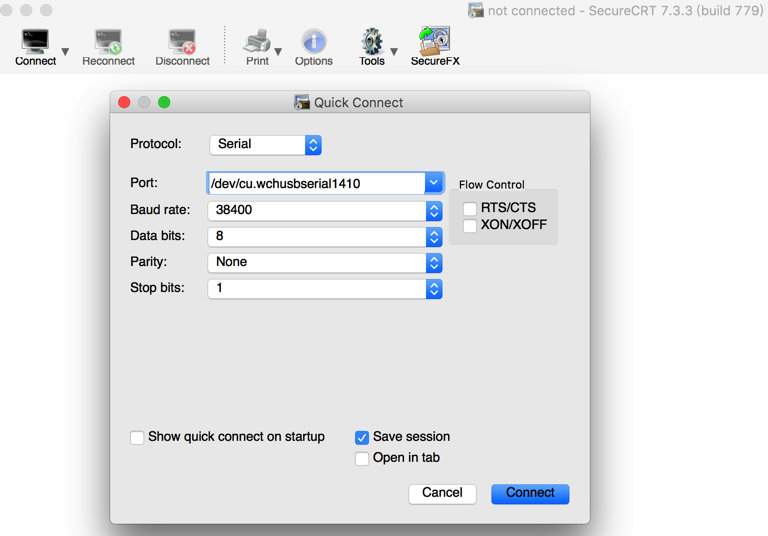Viewport: 768px width, 536px height.
Task: Uncheck the Save session checkbox
Action: pos(362,438)
